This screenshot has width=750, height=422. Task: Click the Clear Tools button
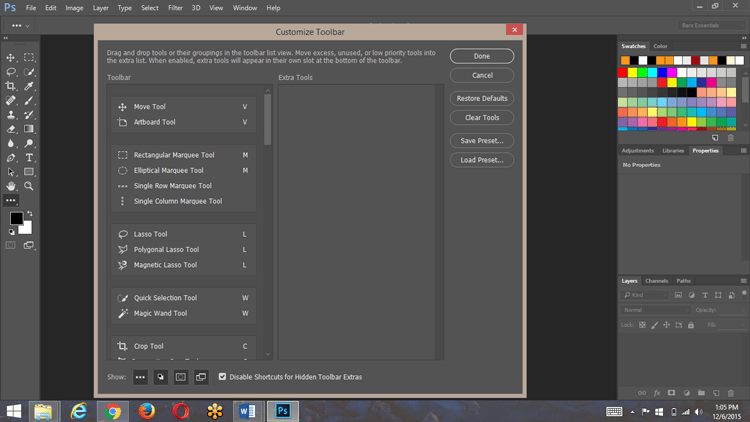tap(482, 117)
